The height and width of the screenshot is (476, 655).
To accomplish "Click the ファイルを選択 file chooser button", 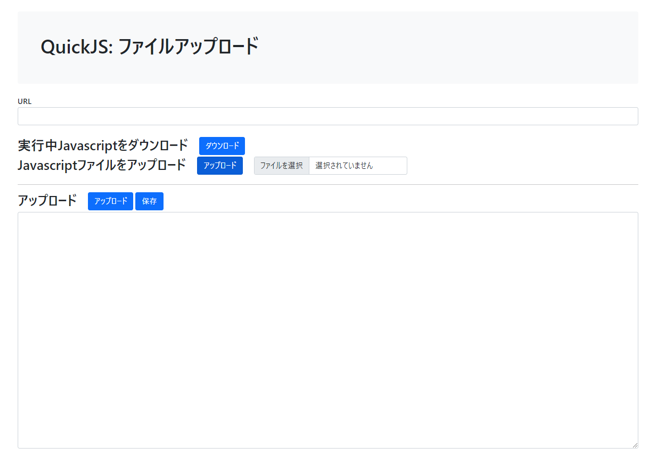I will (282, 165).
